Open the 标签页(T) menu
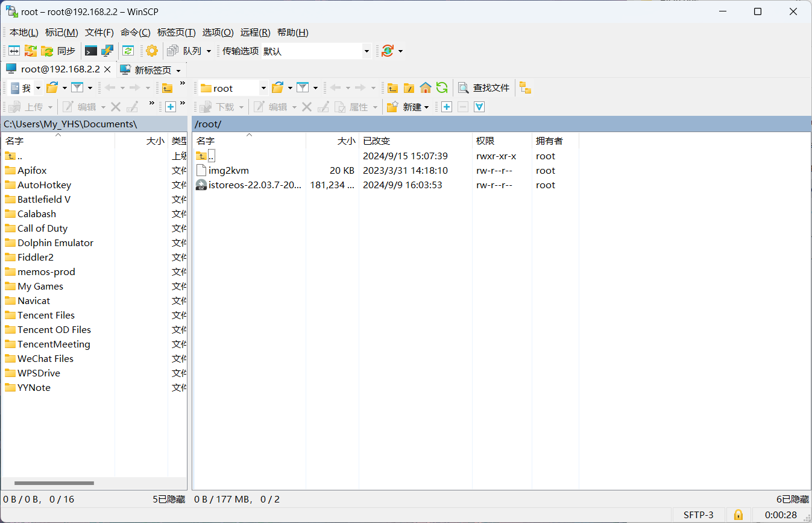812x523 pixels. (x=176, y=33)
